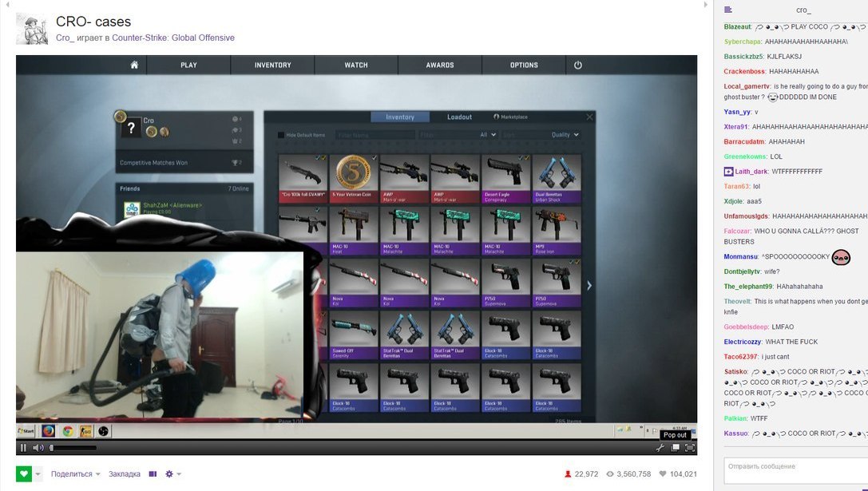Open Syberchapa's username in chat
Image resolution: width=868 pixels, height=491 pixels.
pyautogui.click(x=743, y=42)
